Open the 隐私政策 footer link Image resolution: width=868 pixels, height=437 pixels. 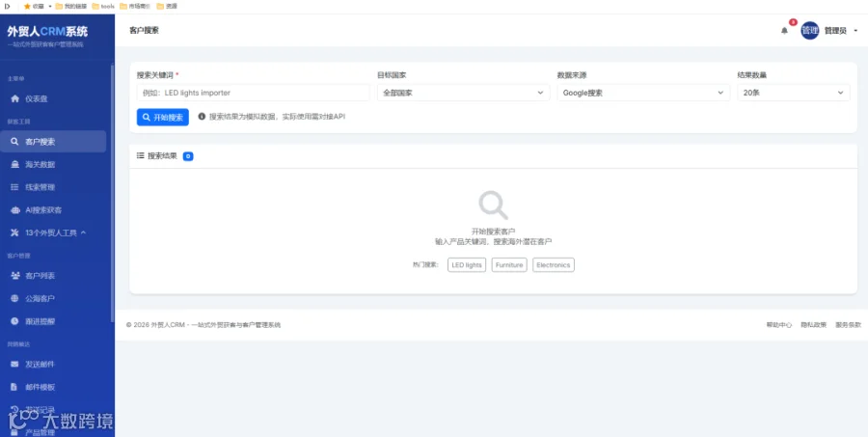coord(813,325)
